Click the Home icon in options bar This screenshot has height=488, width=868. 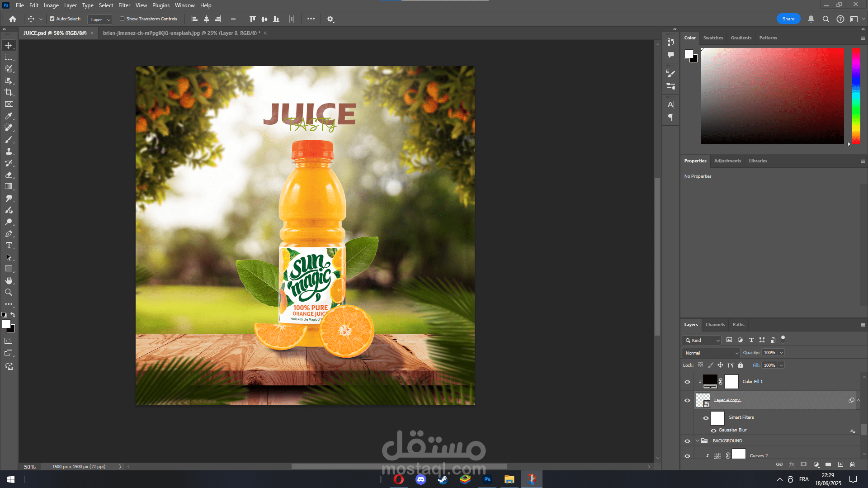coord(13,19)
